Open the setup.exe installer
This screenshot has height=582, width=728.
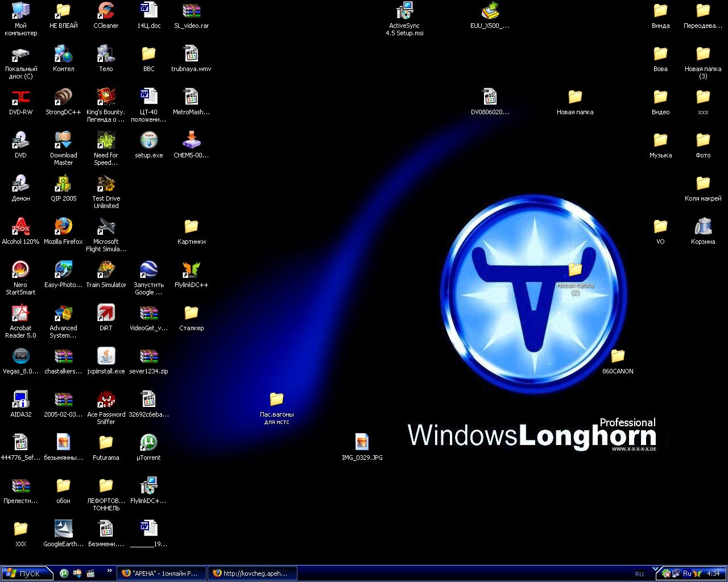point(148,144)
